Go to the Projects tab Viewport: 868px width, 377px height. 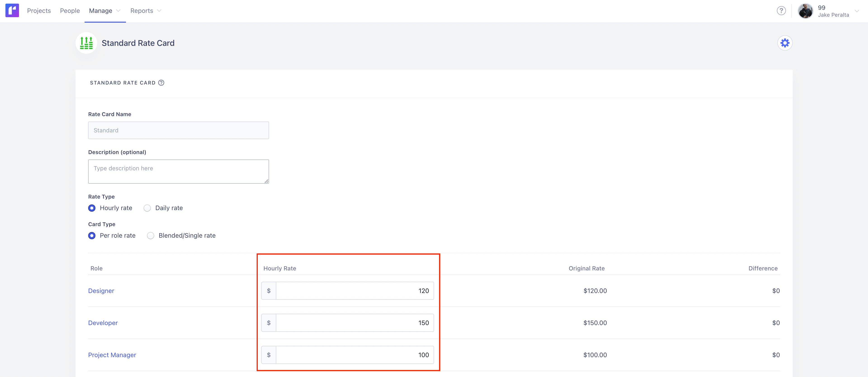(39, 11)
